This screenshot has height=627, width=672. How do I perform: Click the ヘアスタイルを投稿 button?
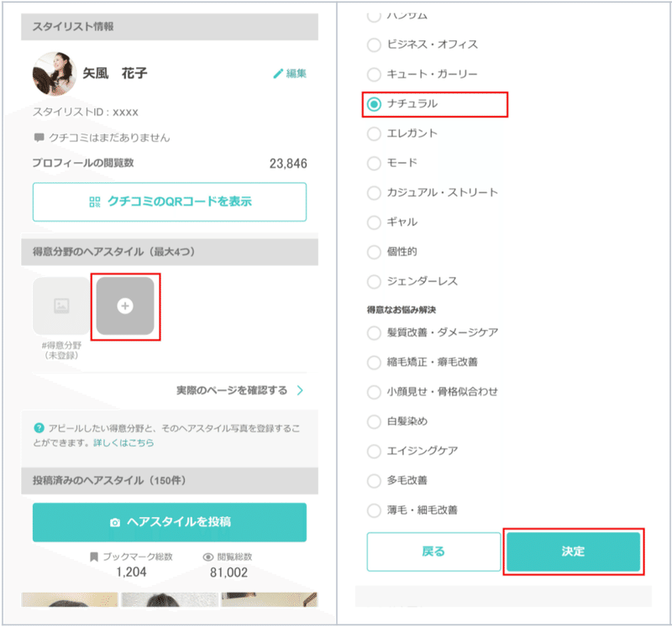pos(170,522)
